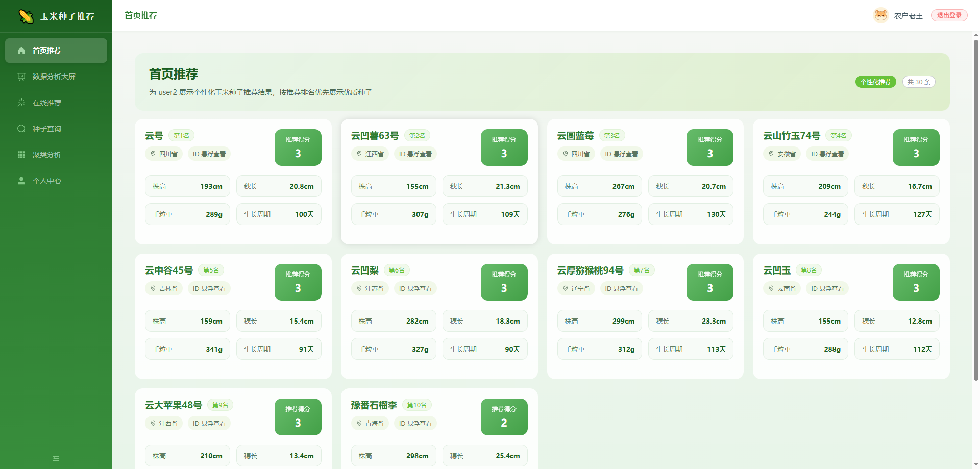
Task: Open 种子查询 from the sidebar
Action: 56,129
